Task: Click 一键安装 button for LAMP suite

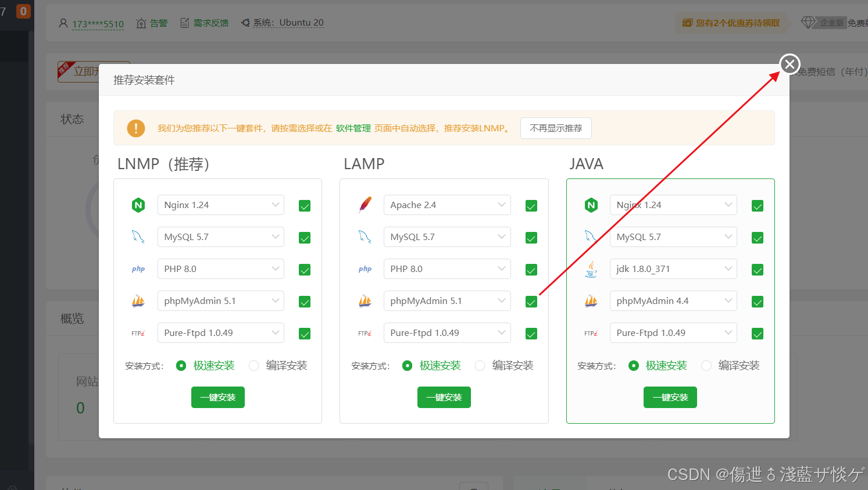Action: click(x=444, y=398)
